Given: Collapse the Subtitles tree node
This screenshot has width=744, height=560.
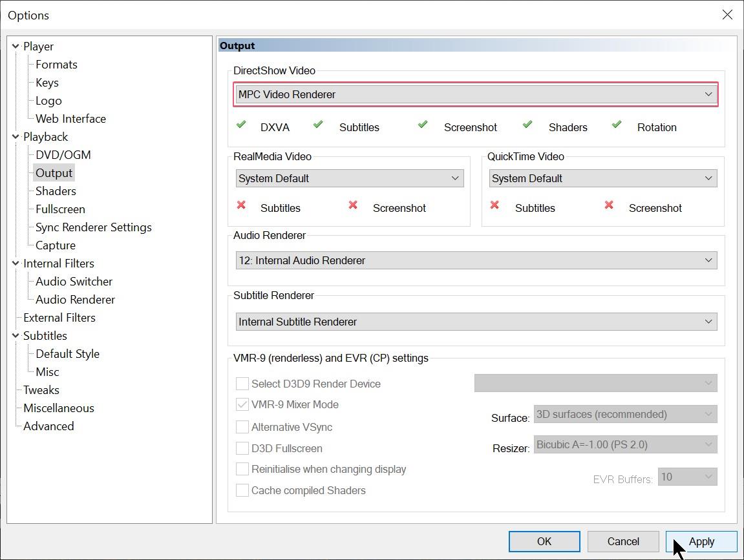Looking at the screenshot, I should click(x=16, y=336).
